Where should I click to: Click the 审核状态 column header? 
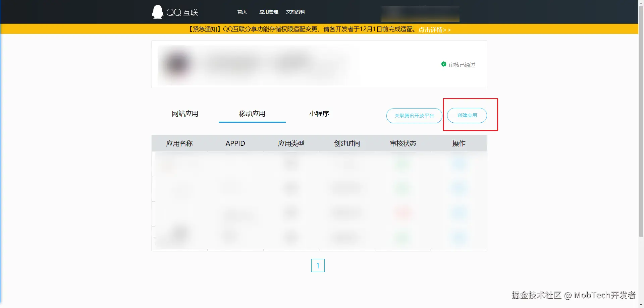403,143
